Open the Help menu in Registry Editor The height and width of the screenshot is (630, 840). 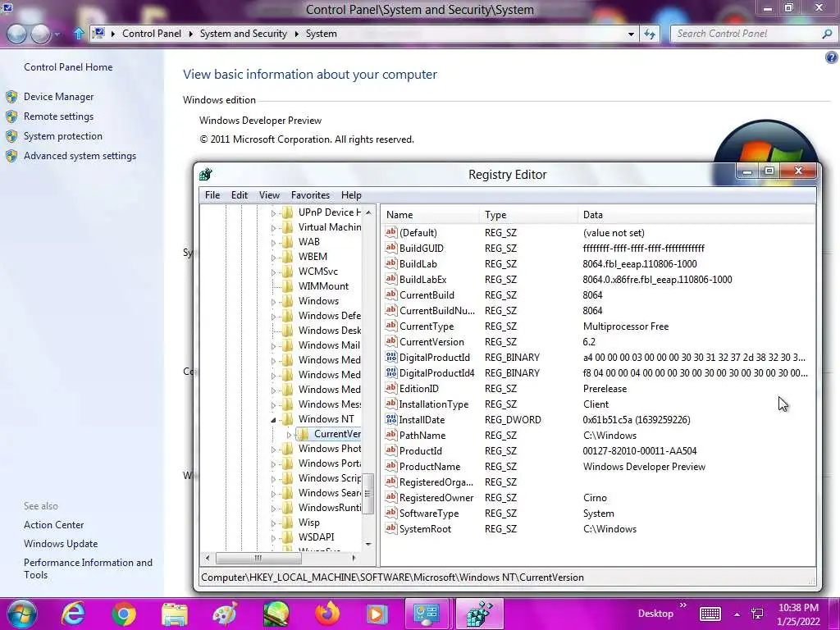tap(351, 195)
